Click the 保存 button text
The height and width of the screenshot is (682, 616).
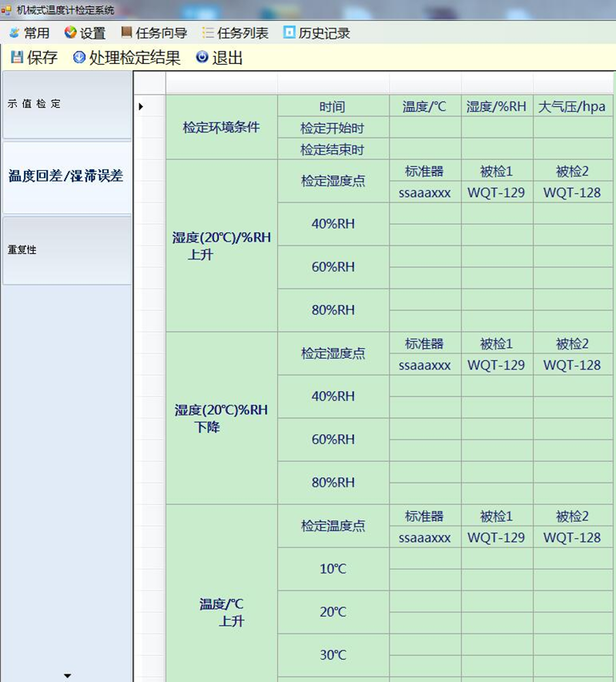click(42, 58)
